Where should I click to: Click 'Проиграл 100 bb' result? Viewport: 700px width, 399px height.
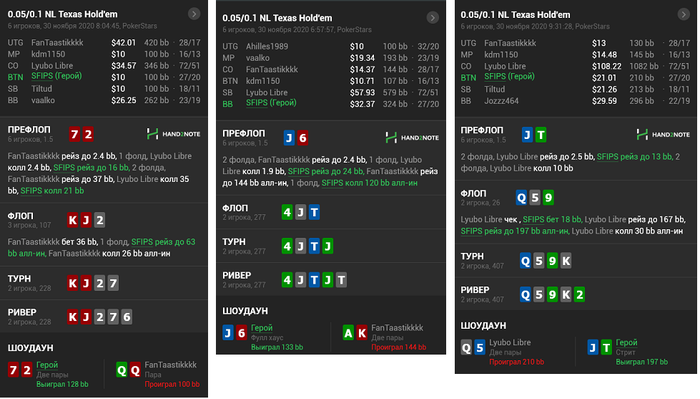172,384
